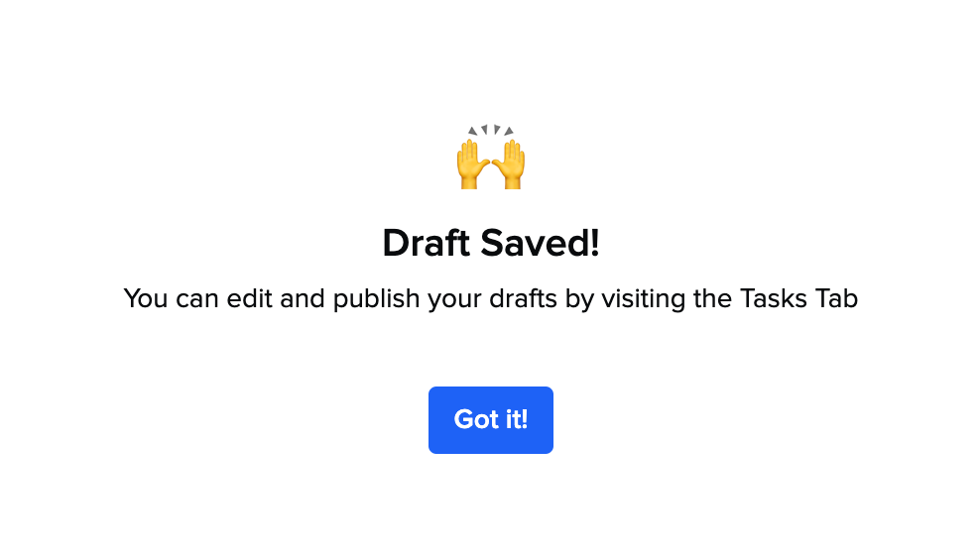Click the word publish in the message

pos(376,299)
